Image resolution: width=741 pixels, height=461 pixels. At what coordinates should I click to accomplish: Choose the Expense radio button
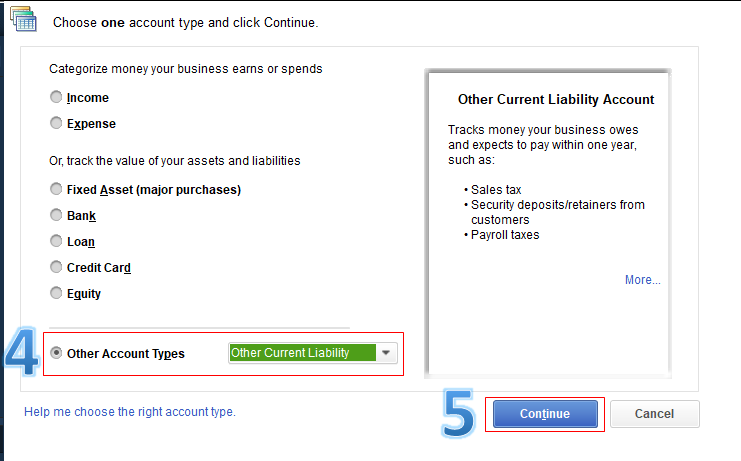pyautogui.click(x=56, y=124)
